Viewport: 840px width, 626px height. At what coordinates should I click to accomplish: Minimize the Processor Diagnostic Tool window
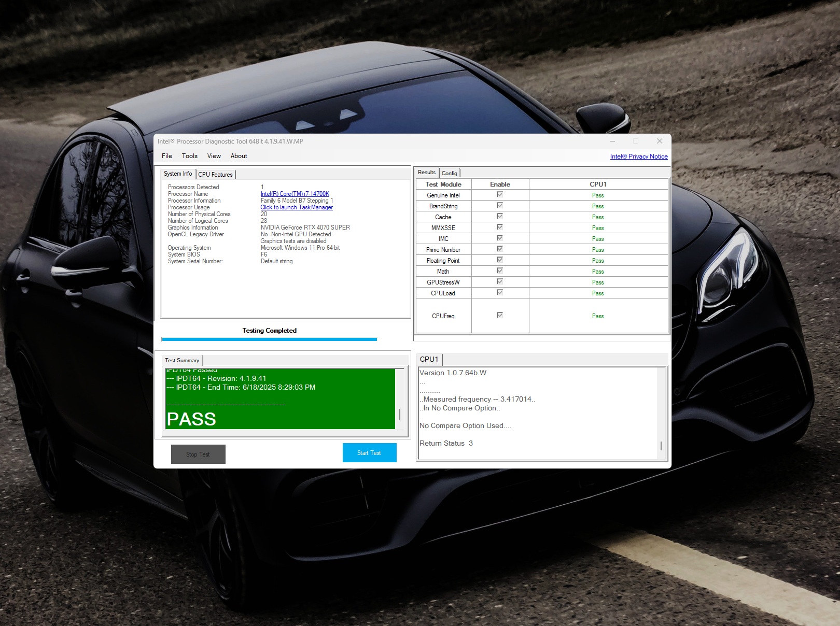point(612,141)
